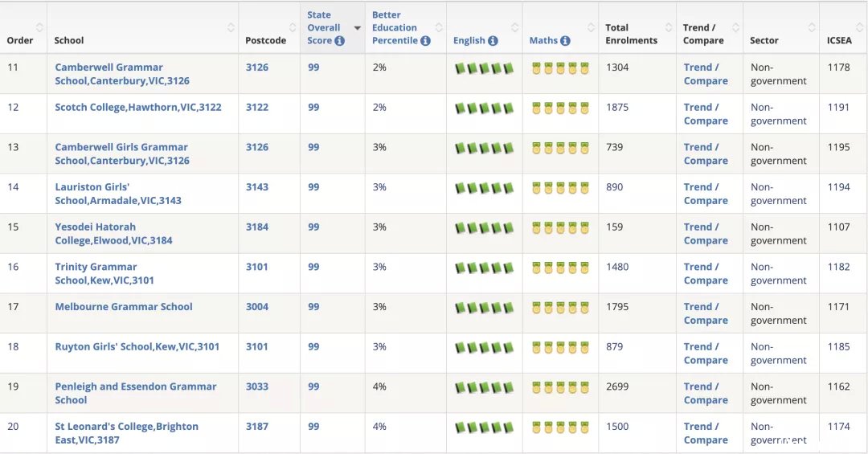The height and width of the screenshot is (454, 868).
Task: Open Ruyton Girls' School link
Action: point(137,346)
